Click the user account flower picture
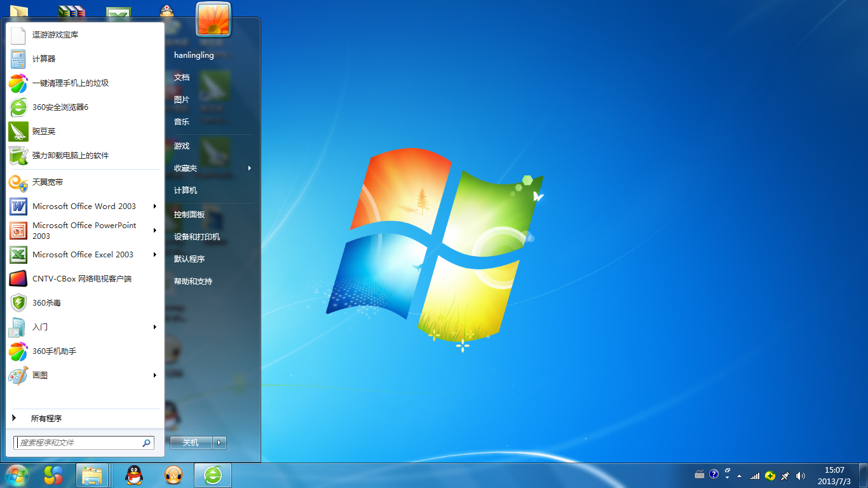 pyautogui.click(x=214, y=18)
